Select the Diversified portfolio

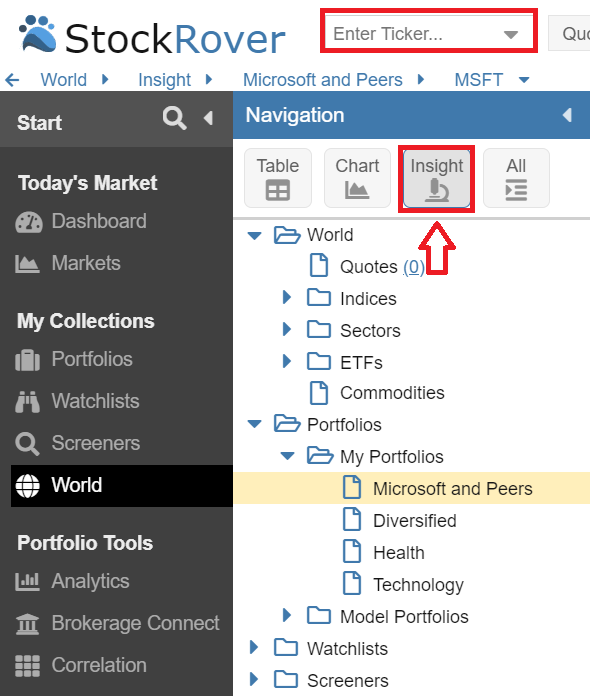[x=415, y=521]
